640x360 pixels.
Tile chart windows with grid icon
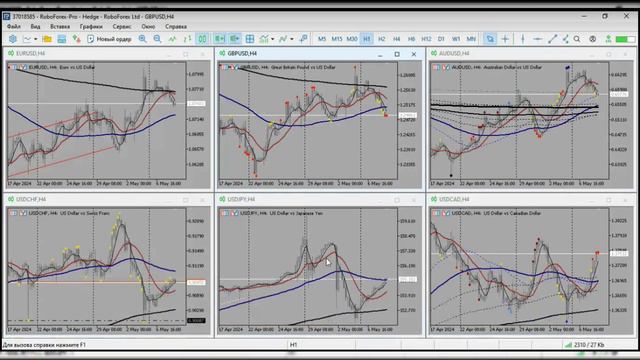[x=250, y=39]
